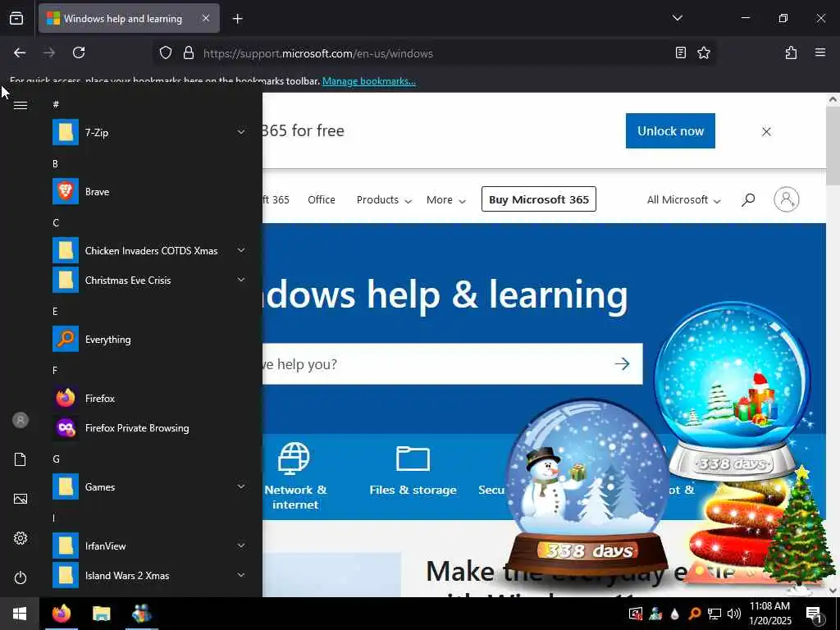Viewport: 840px width, 630px height.
Task: Expand the IrfanView folder chevron
Action: [x=241, y=546]
